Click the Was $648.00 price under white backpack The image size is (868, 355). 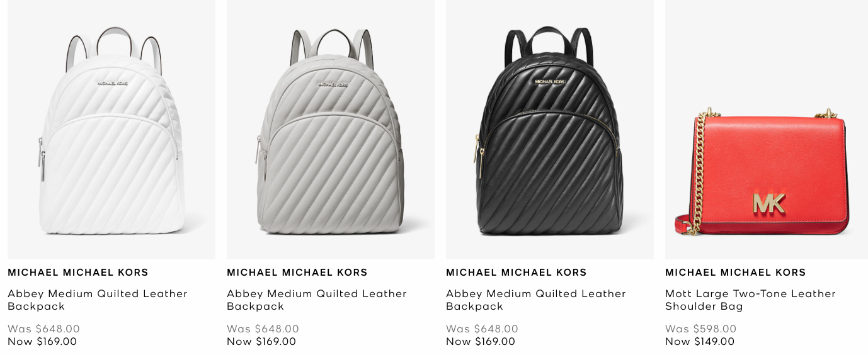pos(44,329)
